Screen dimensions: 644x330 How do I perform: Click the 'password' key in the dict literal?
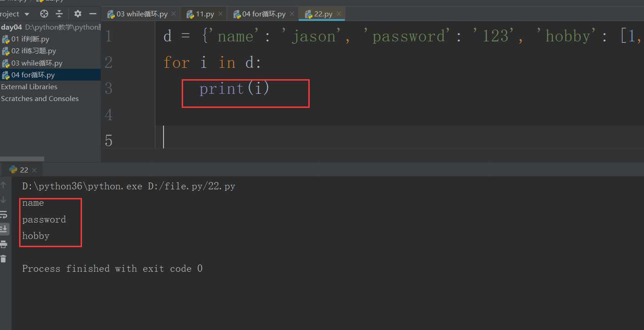point(408,36)
